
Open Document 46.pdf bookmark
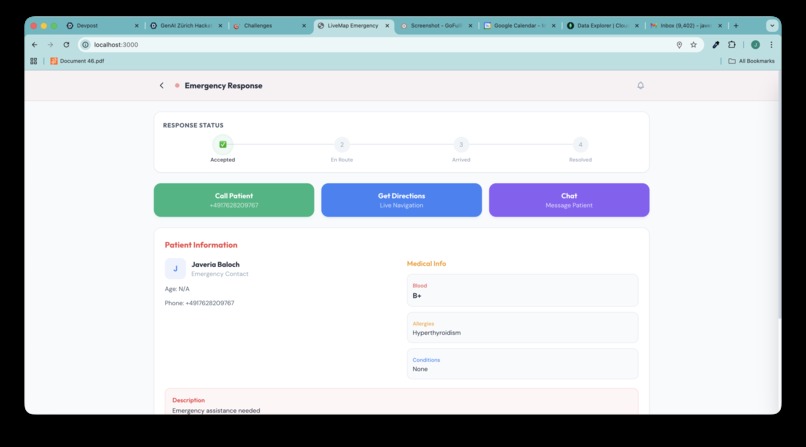(77, 61)
